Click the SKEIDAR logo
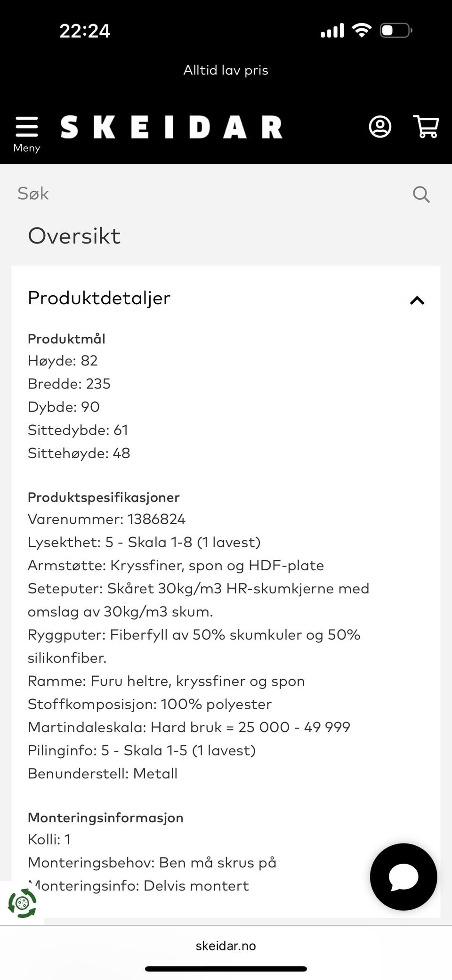 tap(171, 127)
